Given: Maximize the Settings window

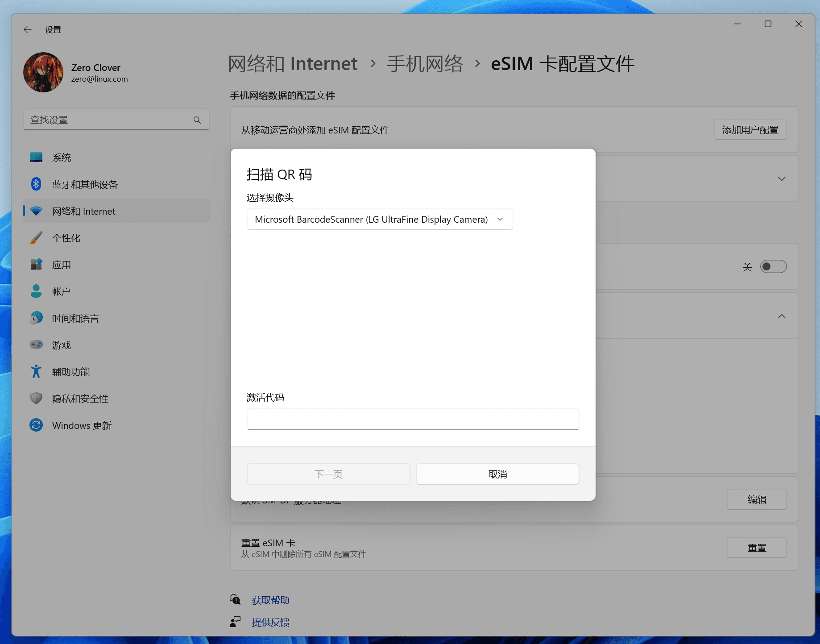Looking at the screenshot, I should point(768,24).
